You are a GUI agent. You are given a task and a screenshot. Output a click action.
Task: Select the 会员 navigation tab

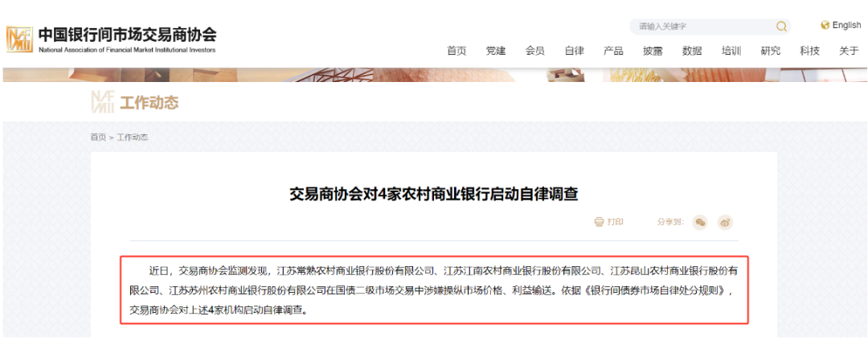535,51
